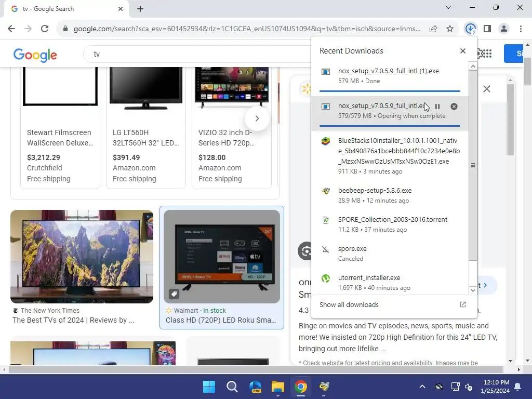Open the Chrome profile avatar
This screenshot has width=532, height=399.
coord(504,29)
